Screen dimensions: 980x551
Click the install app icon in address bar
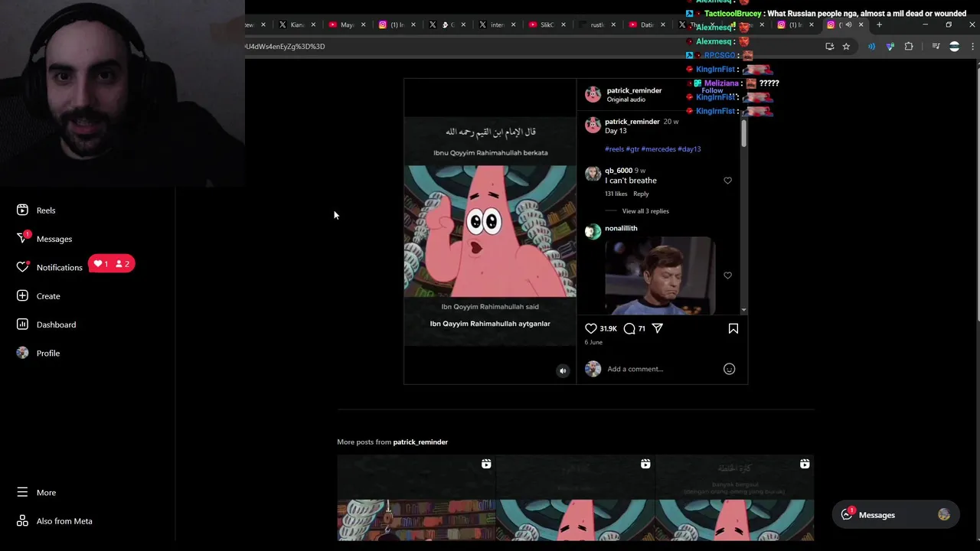[x=829, y=47]
